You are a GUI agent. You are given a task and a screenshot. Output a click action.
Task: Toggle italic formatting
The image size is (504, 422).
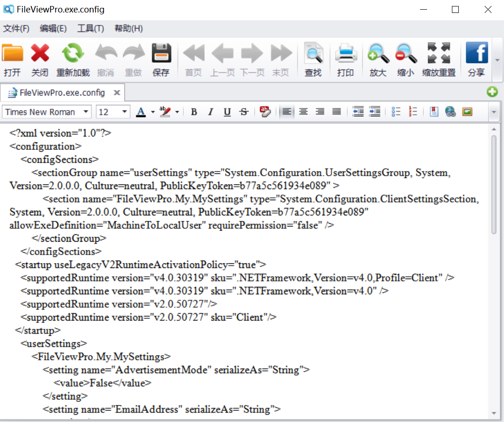click(211, 112)
